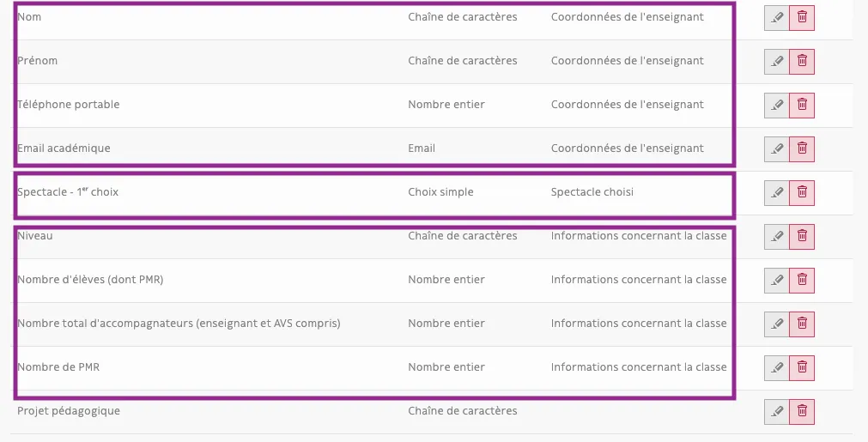The width and height of the screenshot is (868, 442).
Task: Edit the Projet pédagogique field
Action: tap(777, 411)
